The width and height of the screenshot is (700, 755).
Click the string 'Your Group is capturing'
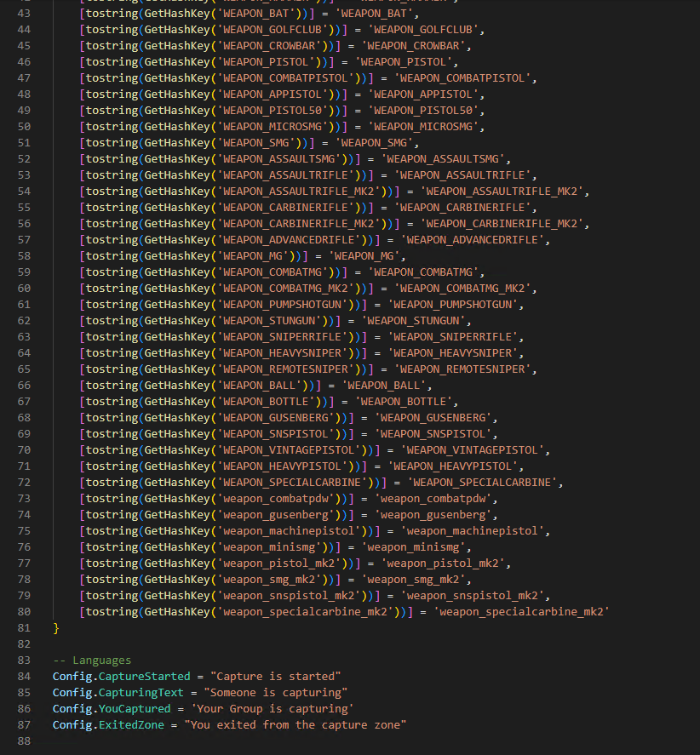(273, 709)
